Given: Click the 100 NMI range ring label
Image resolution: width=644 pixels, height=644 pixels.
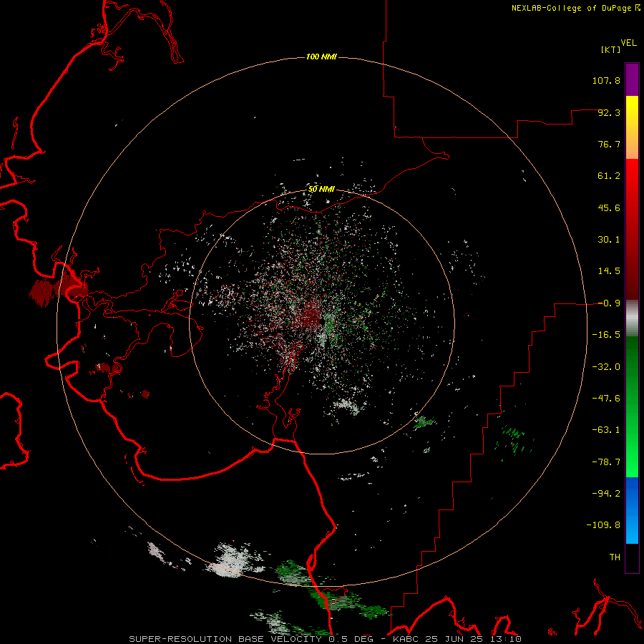Looking at the screenshot, I should [x=321, y=57].
